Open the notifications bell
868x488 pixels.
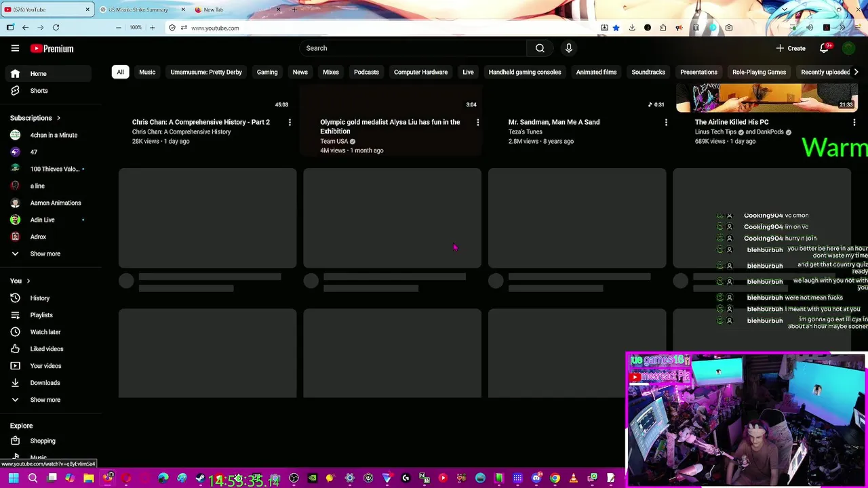click(825, 48)
